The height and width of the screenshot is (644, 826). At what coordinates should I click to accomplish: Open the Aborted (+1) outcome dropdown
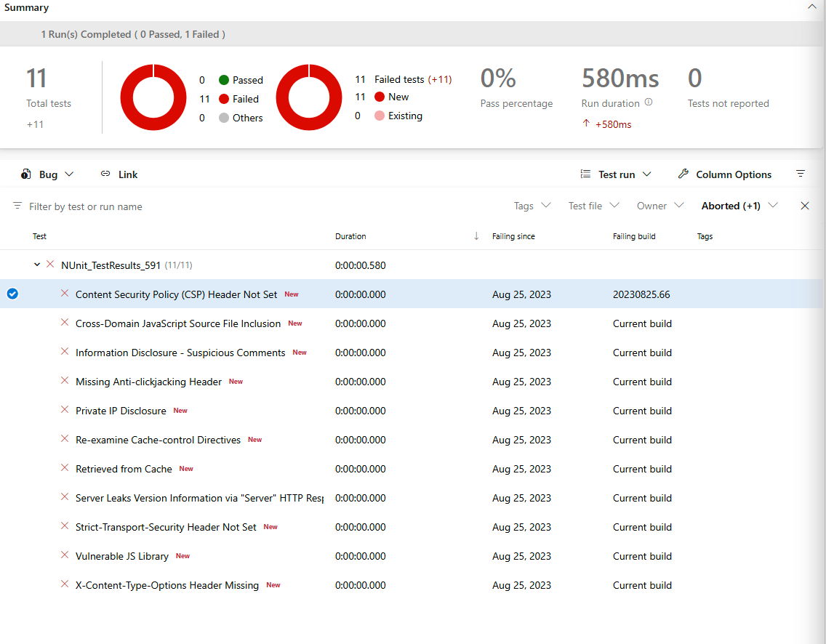tap(739, 206)
